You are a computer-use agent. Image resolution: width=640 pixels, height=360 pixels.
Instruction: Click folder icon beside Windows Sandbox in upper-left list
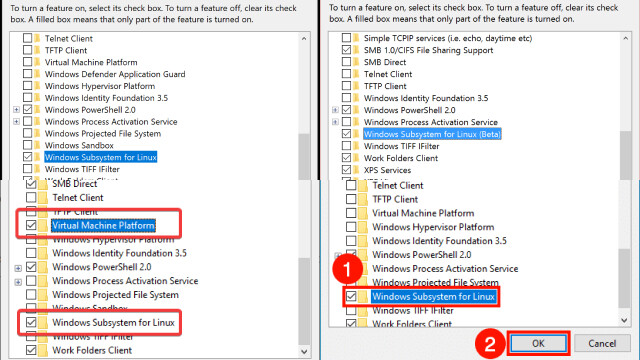[37, 145]
